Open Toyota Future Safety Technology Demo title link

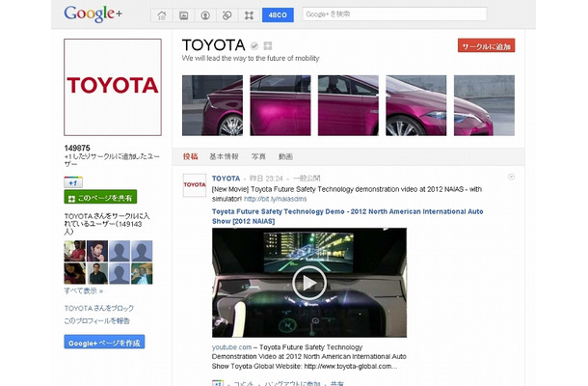point(347,216)
